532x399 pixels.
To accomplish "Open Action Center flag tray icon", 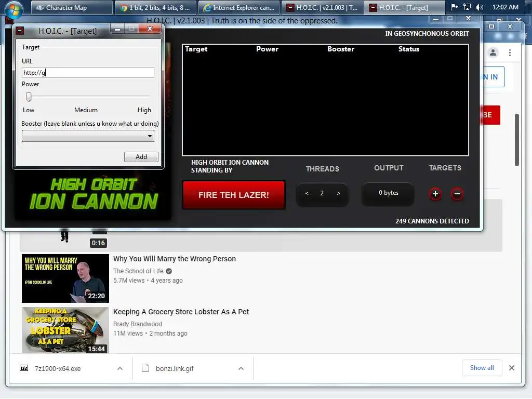I will 454,7.
